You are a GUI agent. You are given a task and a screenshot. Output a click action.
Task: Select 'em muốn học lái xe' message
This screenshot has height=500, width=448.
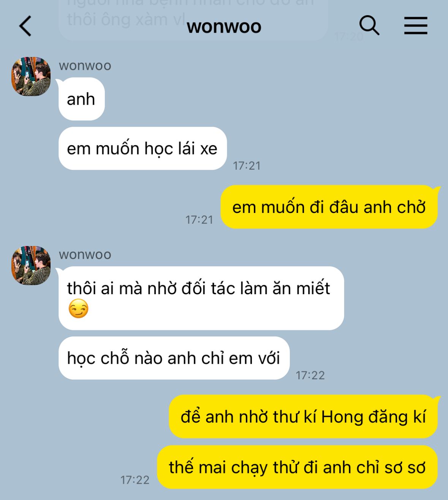(142, 148)
